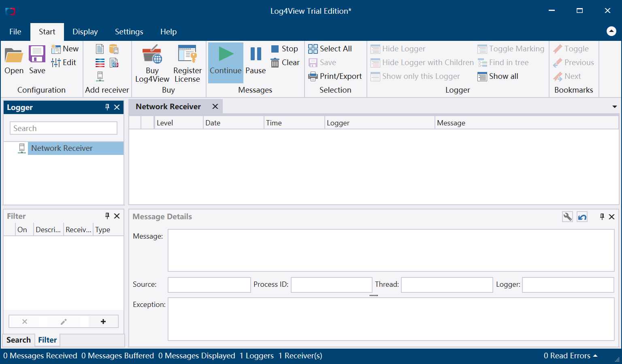Add a file receiver using the document icon
Image resolution: width=622 pixels, height=364 pixels.
tap(100, 49)
